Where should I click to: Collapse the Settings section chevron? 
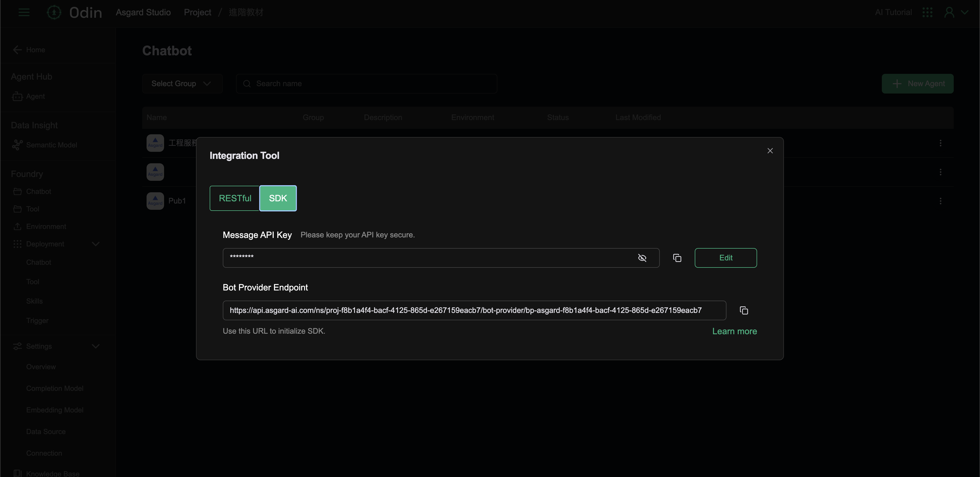[95, 346]
